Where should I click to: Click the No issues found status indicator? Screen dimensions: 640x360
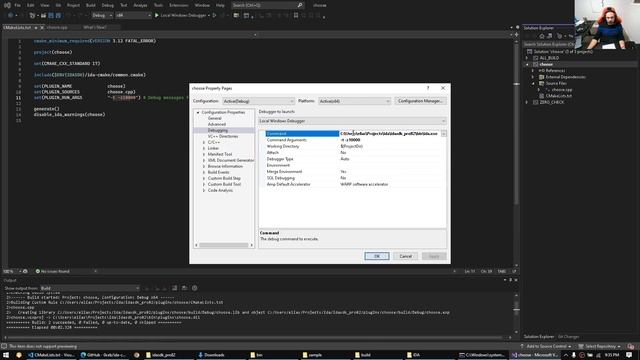point(52,271)
